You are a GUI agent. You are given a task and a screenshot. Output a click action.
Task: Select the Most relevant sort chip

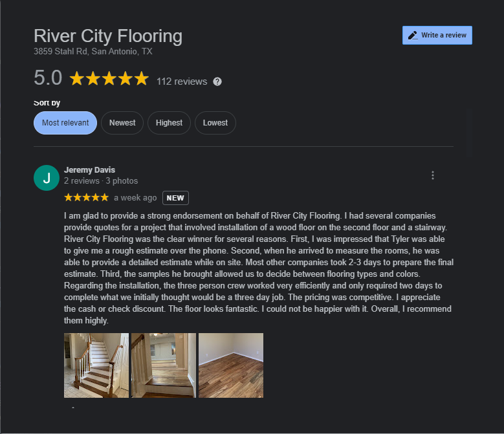(65, 123)
